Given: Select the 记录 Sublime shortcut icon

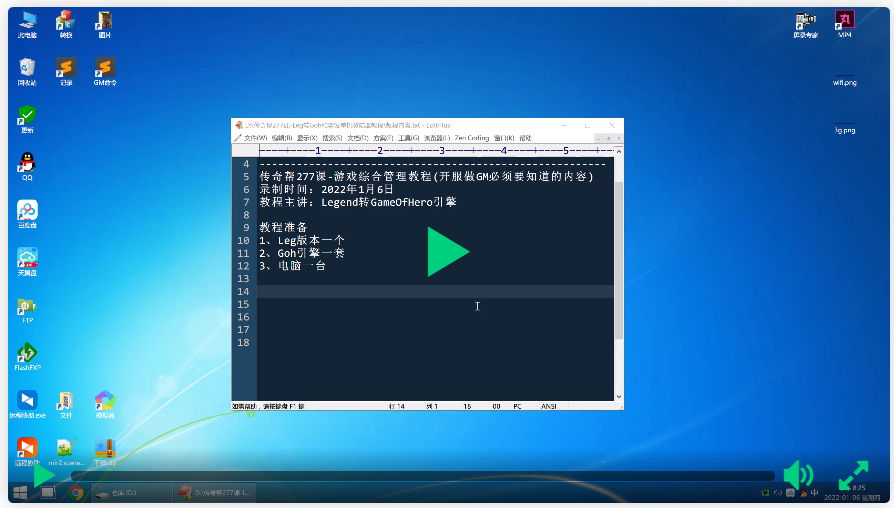Looking at the screenshot, I should [66, 72].
